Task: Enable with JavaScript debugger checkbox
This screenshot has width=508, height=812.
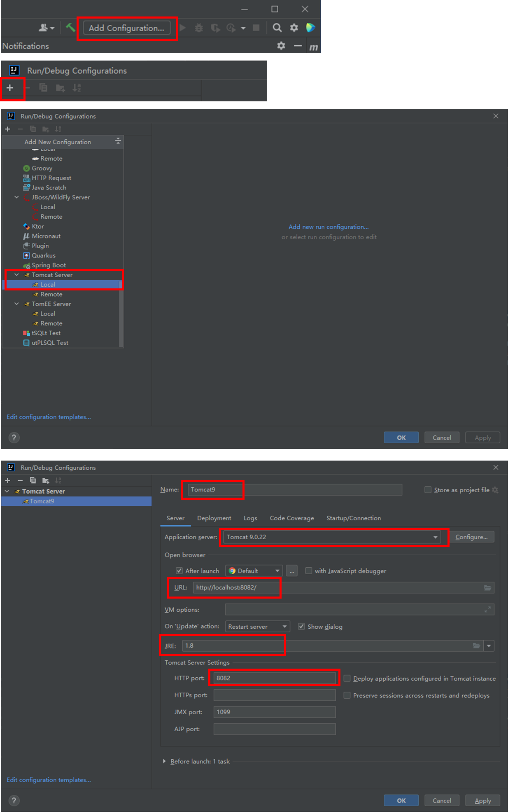Action: [x=309, y=571]
